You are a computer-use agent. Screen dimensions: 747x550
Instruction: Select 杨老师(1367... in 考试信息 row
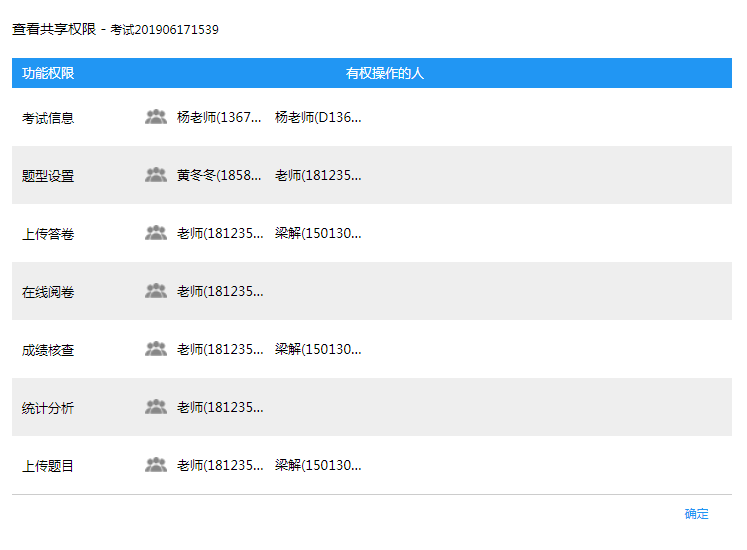[220, 117]
